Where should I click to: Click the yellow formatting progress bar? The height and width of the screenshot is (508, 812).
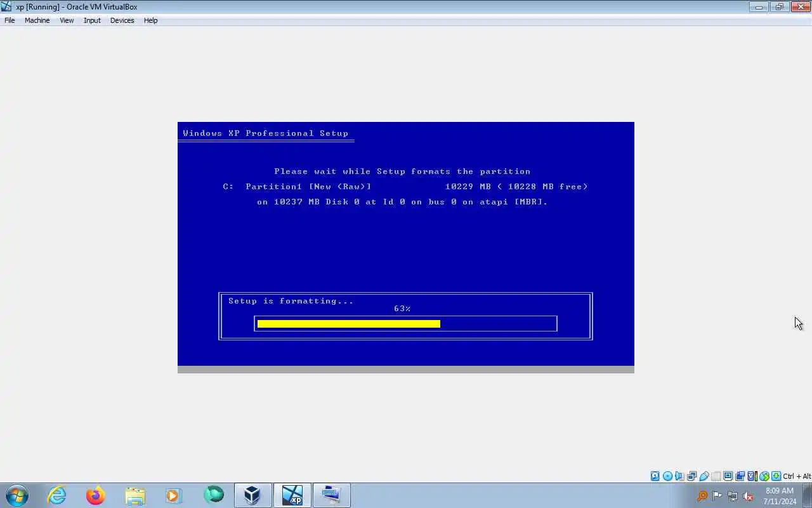(x=348, y=324)
